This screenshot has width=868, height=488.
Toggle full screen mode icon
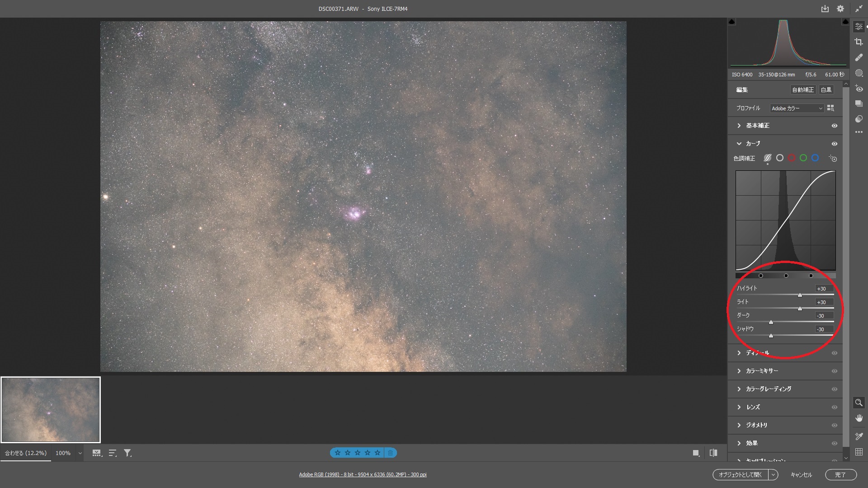(859, 9)
